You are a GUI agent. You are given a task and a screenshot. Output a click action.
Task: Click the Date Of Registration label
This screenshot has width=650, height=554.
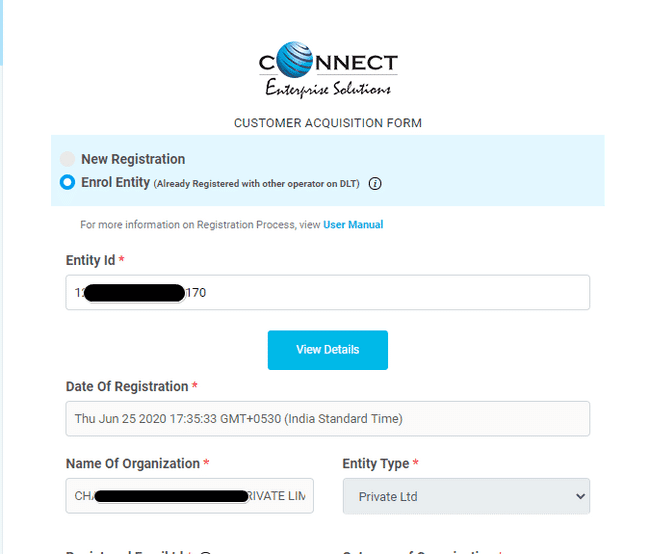pyautogui.click(x=127, y=387)
